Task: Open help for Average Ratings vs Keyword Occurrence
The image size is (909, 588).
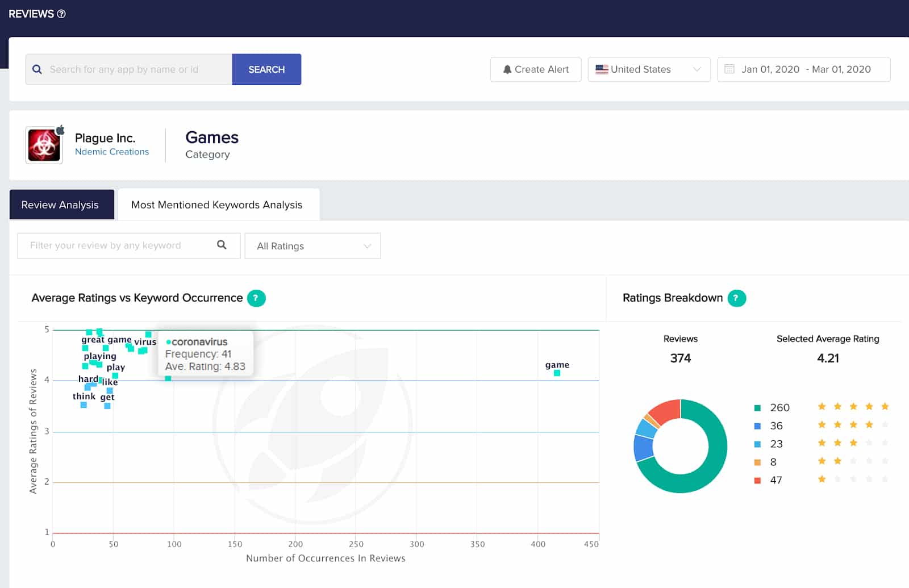Action: pyautogui.click(x=256, y=298)
